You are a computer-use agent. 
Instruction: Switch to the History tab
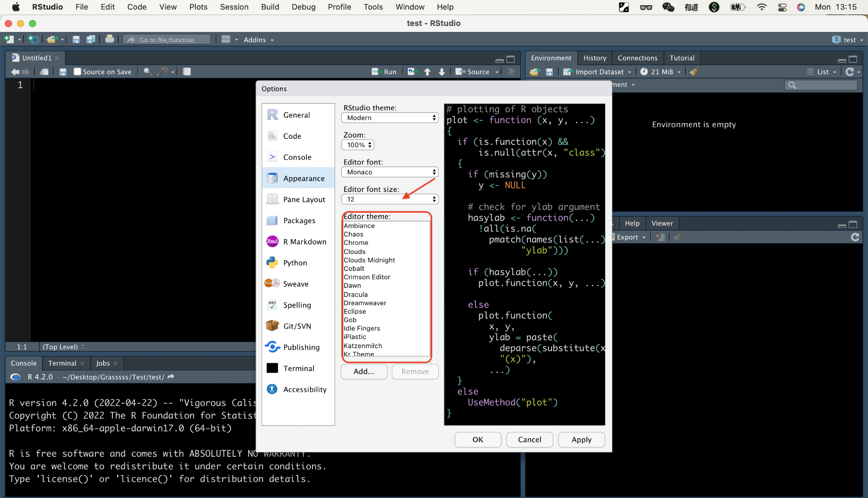(595, 58)
